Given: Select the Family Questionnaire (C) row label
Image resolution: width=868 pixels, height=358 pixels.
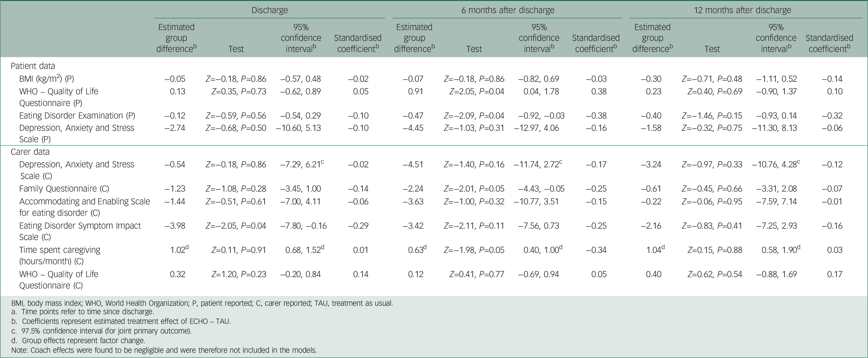Looking at the screenshot, I should 64,189.
